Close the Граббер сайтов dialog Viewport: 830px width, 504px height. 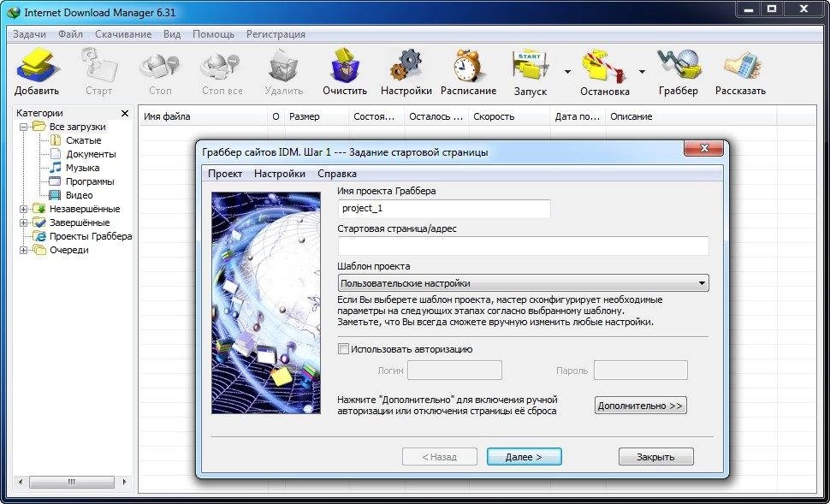(703, 149)
